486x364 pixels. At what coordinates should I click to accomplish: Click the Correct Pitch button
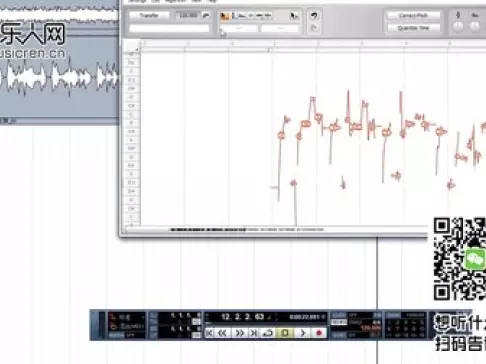(413, 15)
